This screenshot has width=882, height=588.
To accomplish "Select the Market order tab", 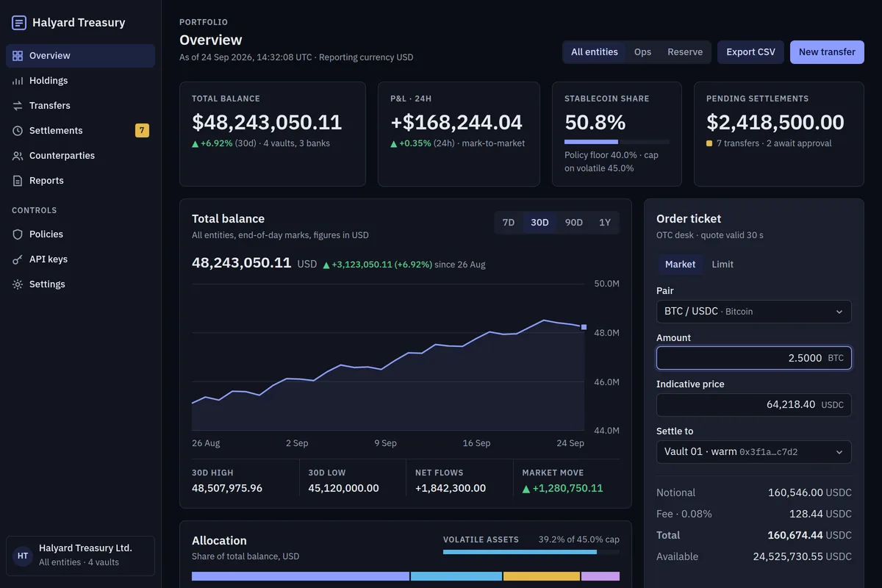I will pyautogui.click(x=680, y=265).
